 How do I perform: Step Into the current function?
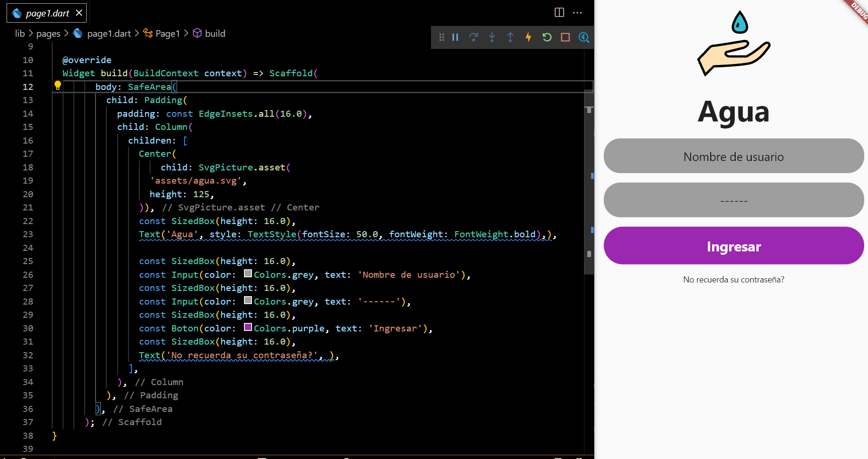[492, 37]
